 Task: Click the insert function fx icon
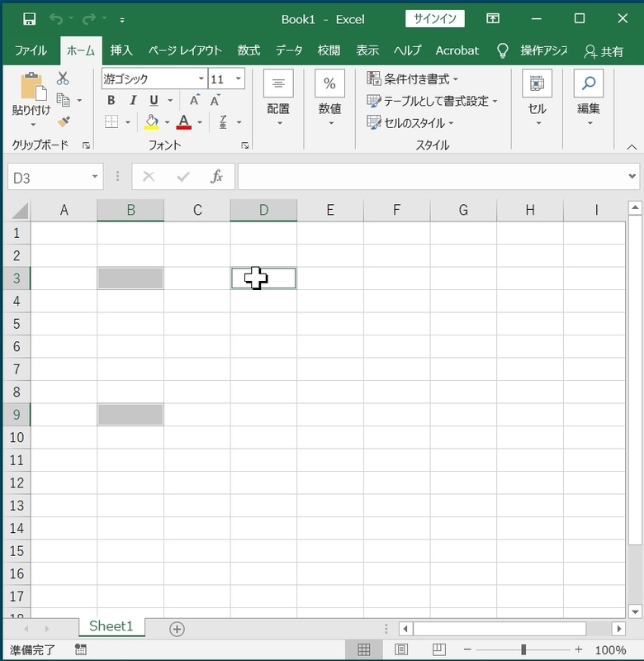[216, 177]
